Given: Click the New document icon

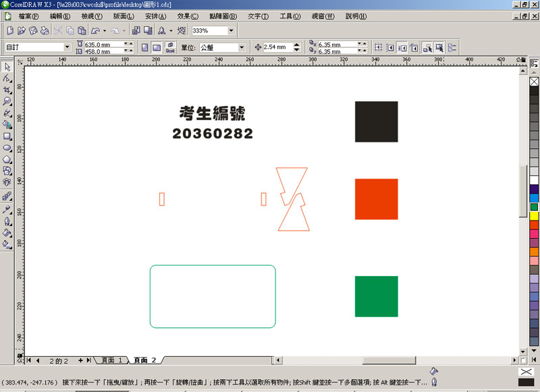Looking at the screenshot, I should pyautogui.click(x=10, y=30).
